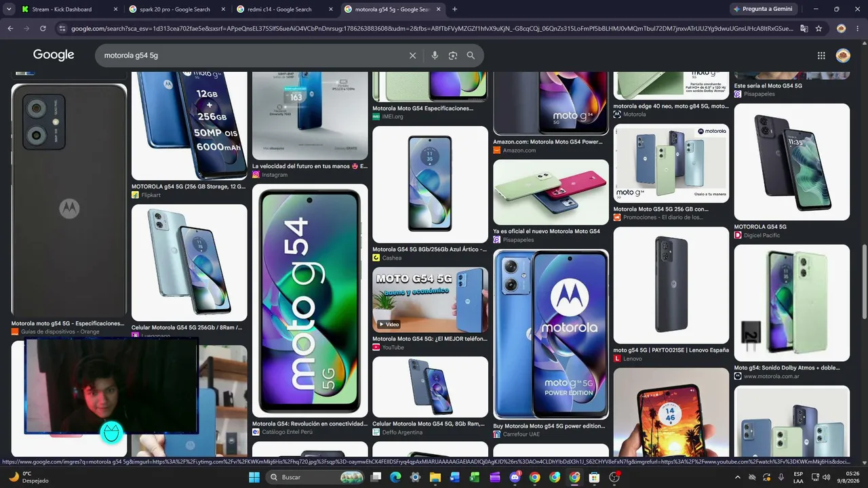The image size is (868, 488).
Task: Open the translate page icon
Action: tap(804, 28)
